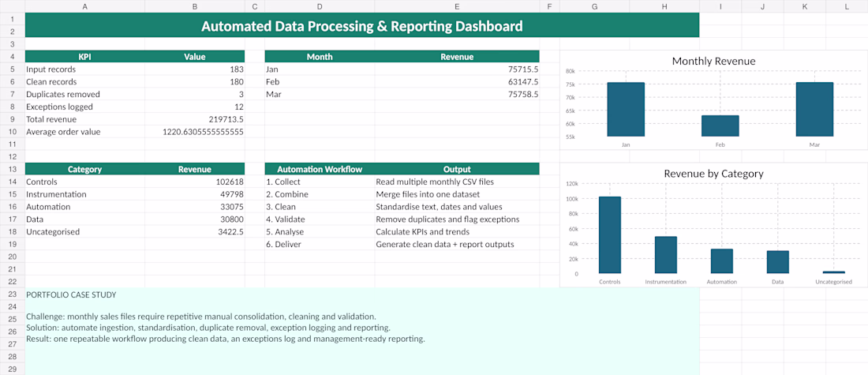868x375 pixels.
Task: Click Generate clean data + report outputs cell
Action: [457, 244]
